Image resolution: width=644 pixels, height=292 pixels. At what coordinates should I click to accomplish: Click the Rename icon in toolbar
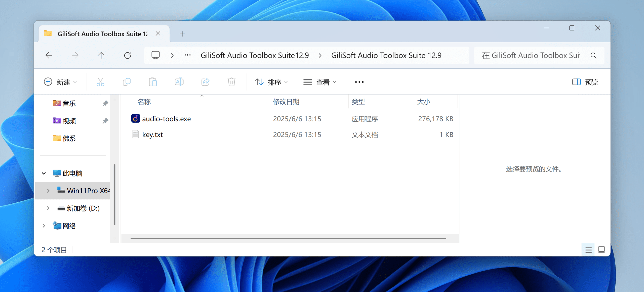(179, 82)
